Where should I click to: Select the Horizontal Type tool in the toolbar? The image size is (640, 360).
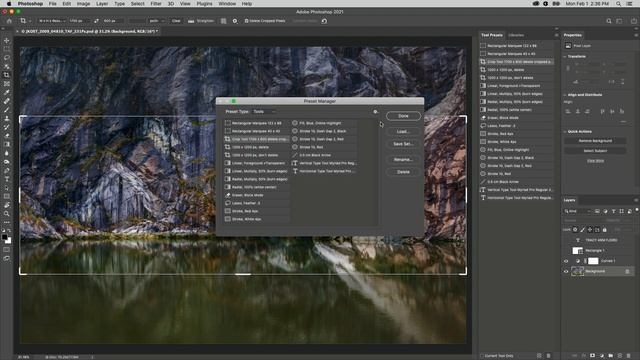7,179
